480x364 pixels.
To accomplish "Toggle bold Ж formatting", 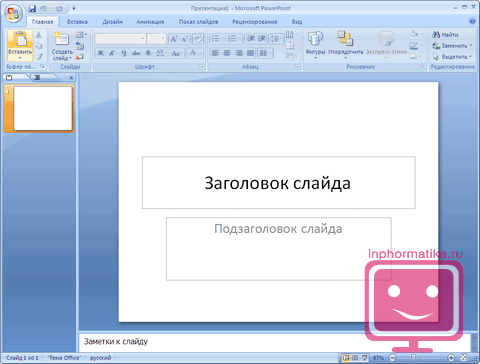I will [100, 53].
